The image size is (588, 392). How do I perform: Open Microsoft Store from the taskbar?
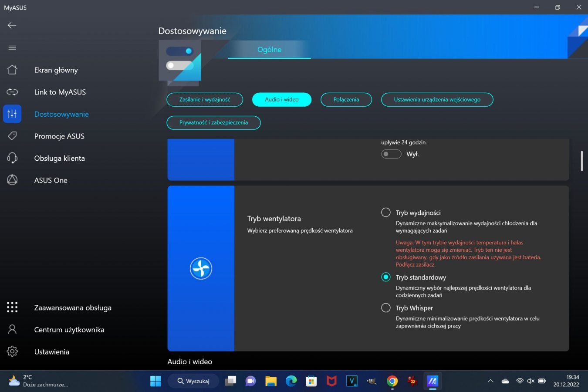311,381
